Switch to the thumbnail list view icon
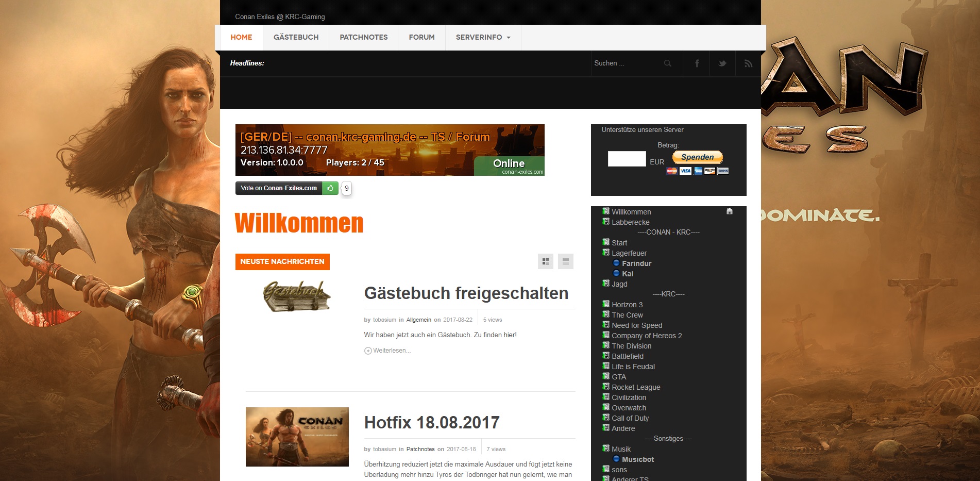980x481 pixels. 545,261
